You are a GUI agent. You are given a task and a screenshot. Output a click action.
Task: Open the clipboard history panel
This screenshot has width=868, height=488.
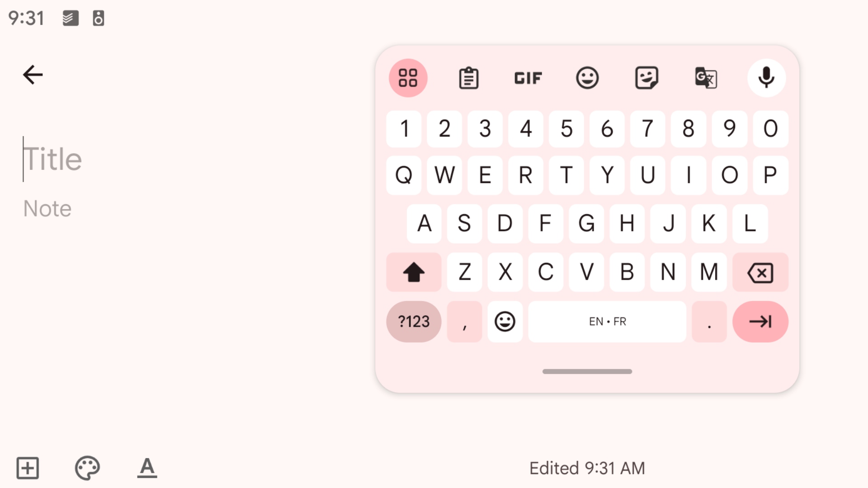[468, 77]
